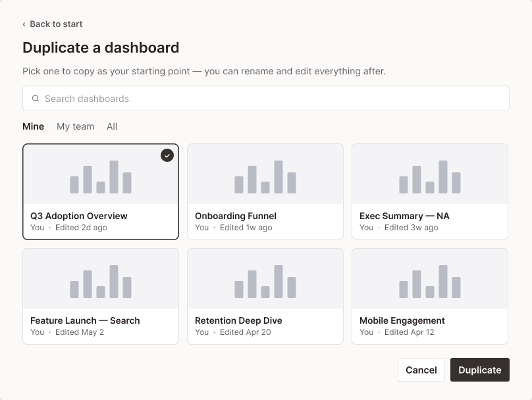Click the 'Pick one to copy' description text
The image size is (532, 400).
pyautogui.click(x=204, y=71)
